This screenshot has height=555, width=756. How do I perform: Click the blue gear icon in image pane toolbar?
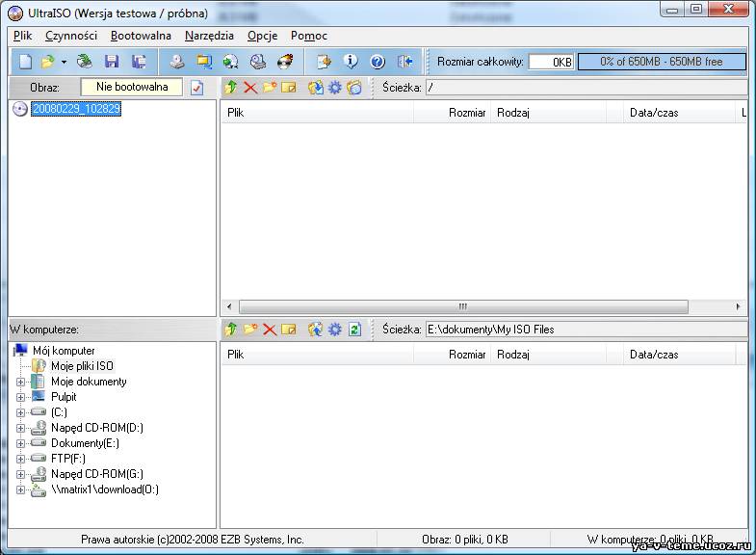334,88
